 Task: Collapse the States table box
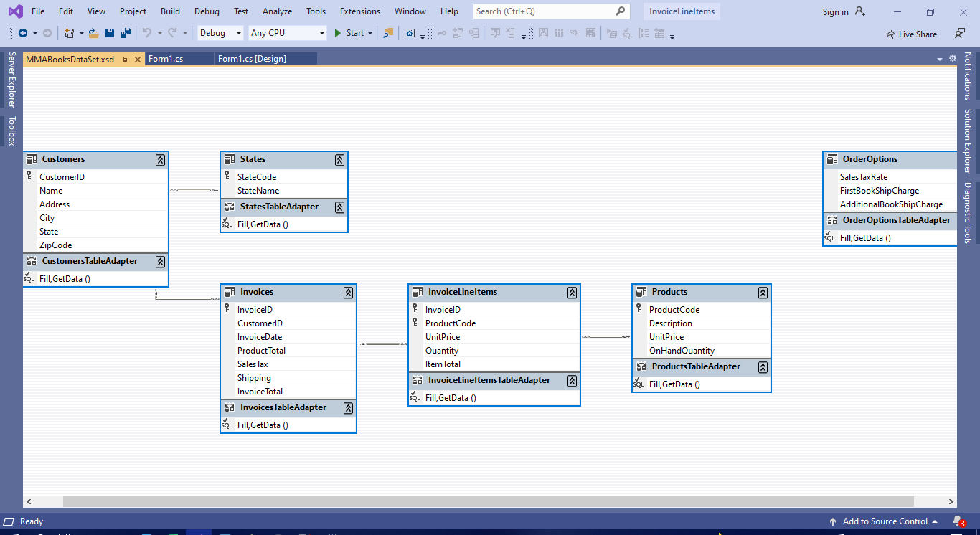pos(339,160)
